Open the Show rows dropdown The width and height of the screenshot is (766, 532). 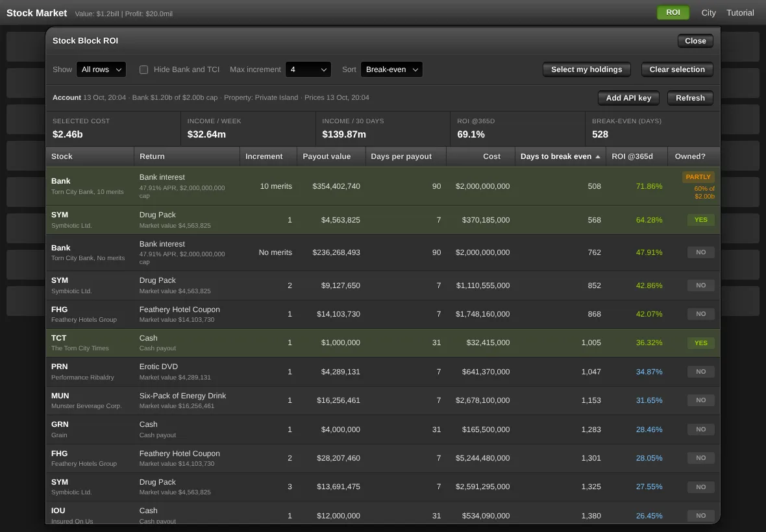[101, 69]
